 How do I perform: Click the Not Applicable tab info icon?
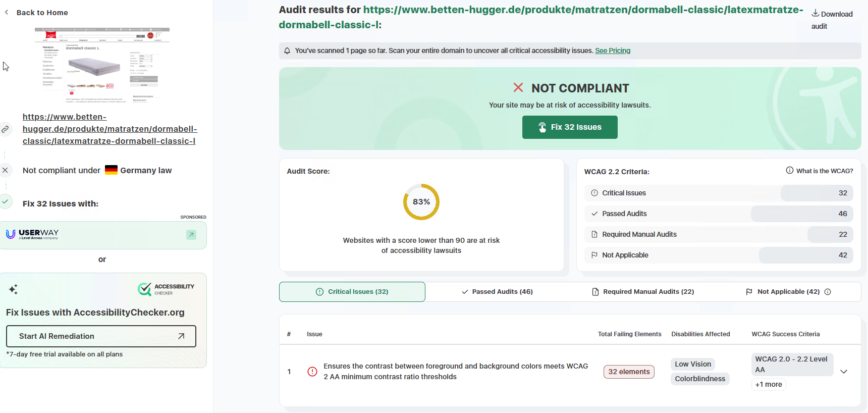(x=828, y=292)
